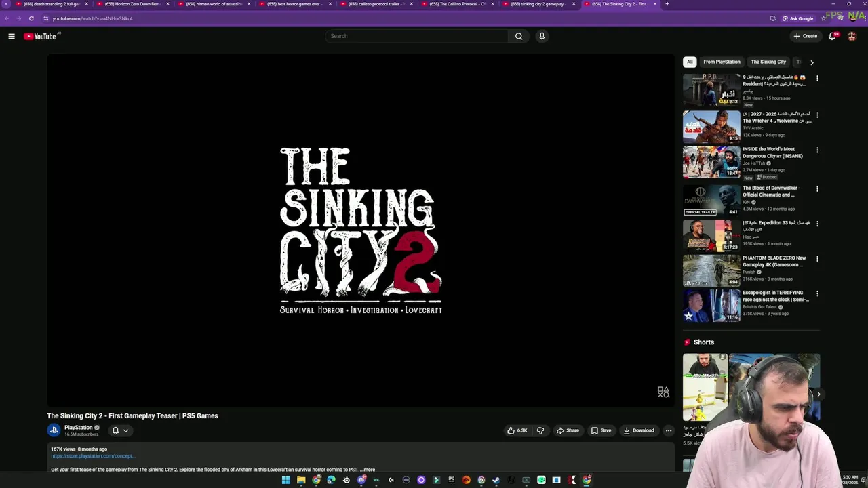Select From PlayStation filter chip
Viewport: 868px width, 488px height.
point(722,62)
